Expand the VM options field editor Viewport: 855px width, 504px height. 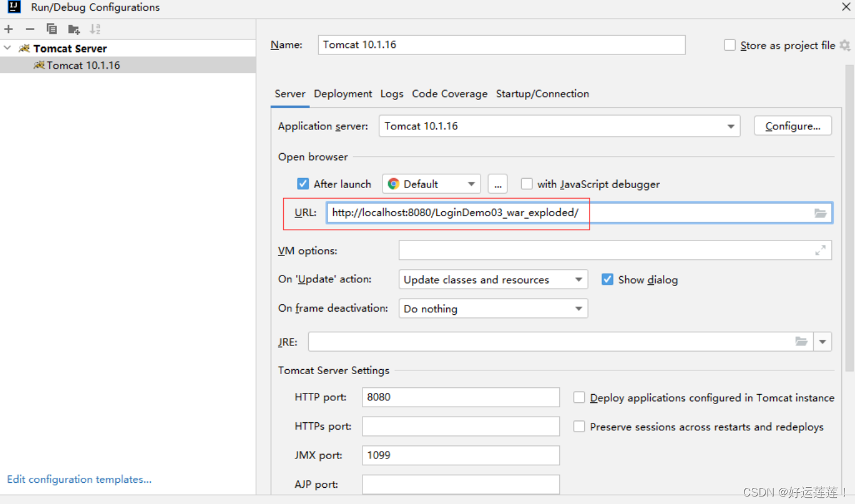click(821, 250)
